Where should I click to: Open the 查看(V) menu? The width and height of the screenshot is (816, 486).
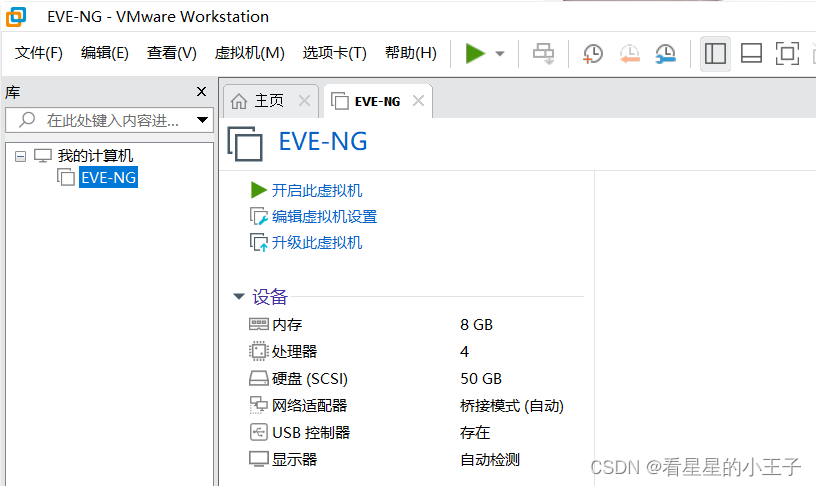pos(172,53)
